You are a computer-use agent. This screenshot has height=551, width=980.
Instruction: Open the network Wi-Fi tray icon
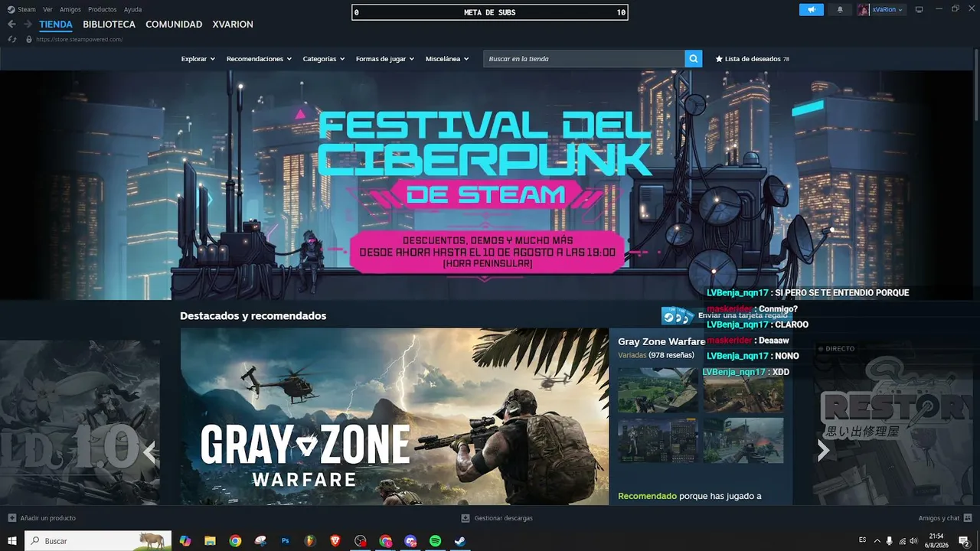[x=901, y=541]
